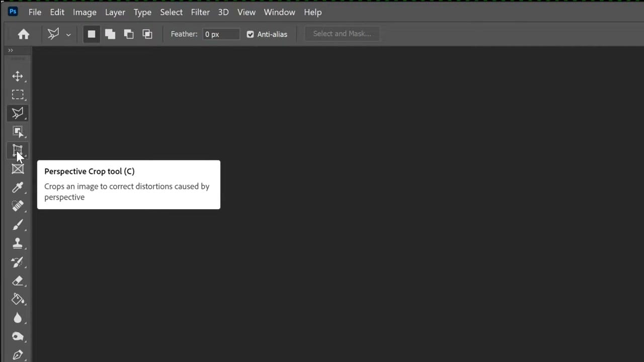Click the Select and Mask button
This screenshot has width=644, height=362.
click(x=342, y=34)
